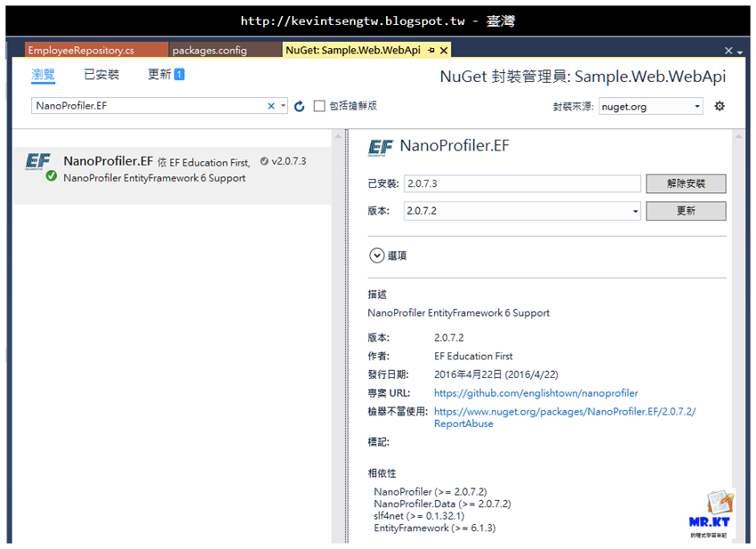Refresh the package search results
The height and width of the screenshot is (549, 756).
pos(300,106)
